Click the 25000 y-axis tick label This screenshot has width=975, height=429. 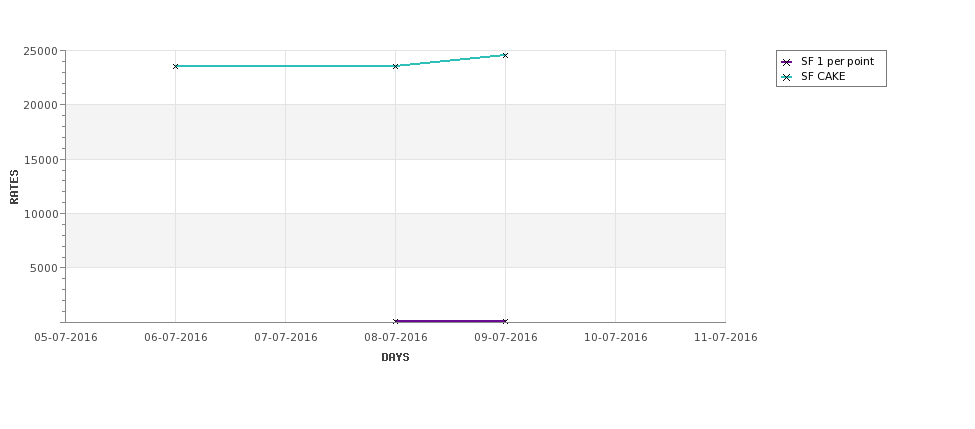(41, 51)
